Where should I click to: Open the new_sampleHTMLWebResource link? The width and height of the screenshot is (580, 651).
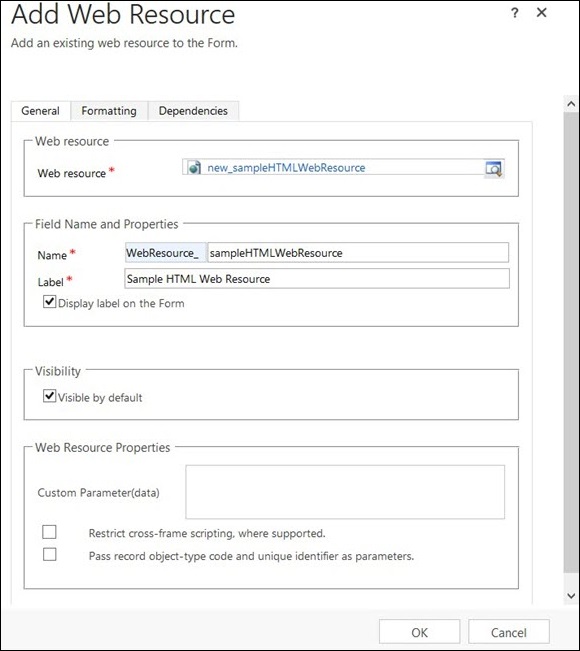pyautogui.click(x=286, y=168)
